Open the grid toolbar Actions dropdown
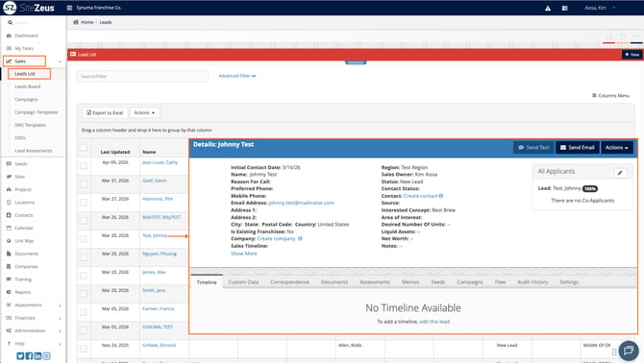Viewport: 644px width, 363px height. 144,112
